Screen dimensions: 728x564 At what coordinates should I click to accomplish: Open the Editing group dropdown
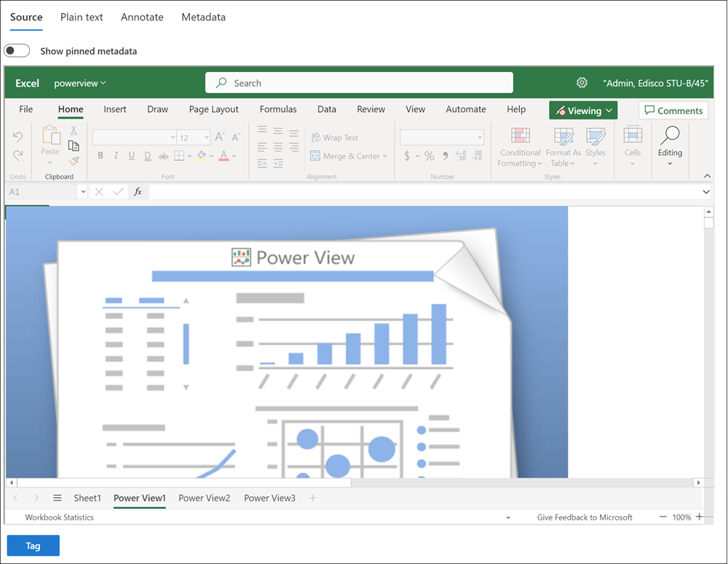point(670,146)
